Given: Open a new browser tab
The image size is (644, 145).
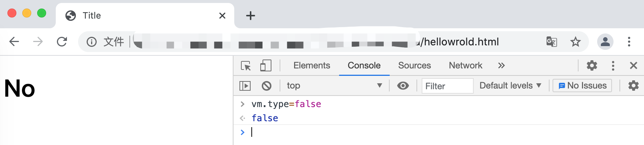Looking at the screenshot, I should click(251, 16).
